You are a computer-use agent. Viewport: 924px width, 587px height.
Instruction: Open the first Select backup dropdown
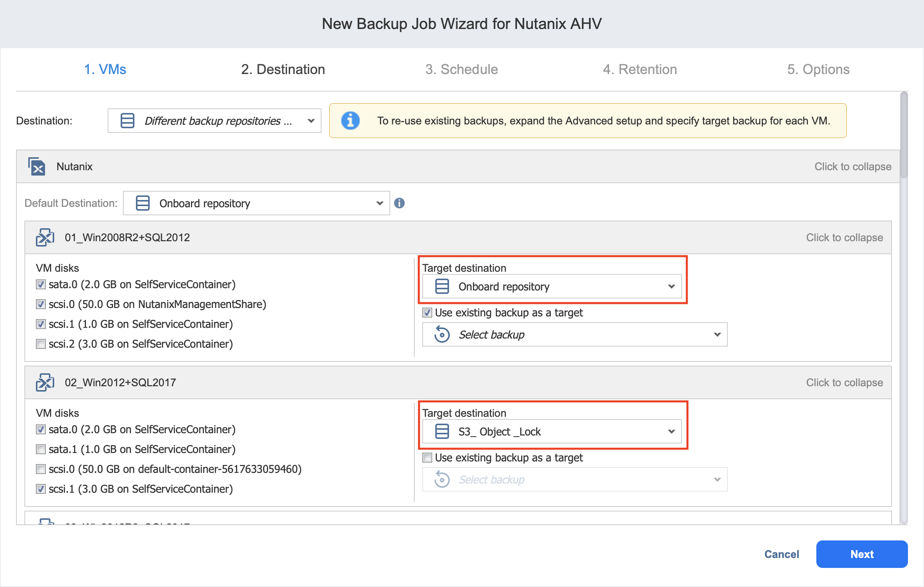[x=717, y=334]
